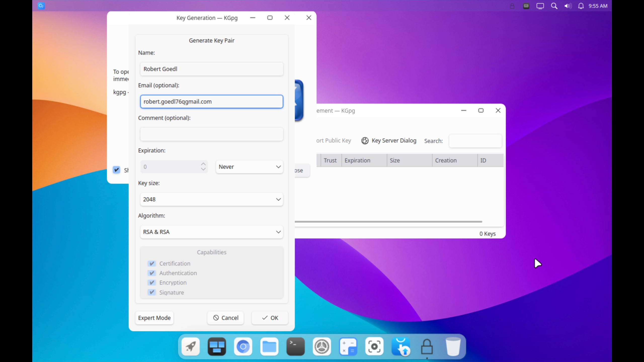
Task: Minimize the Key Generation window
Action: [x=253, y=18]
